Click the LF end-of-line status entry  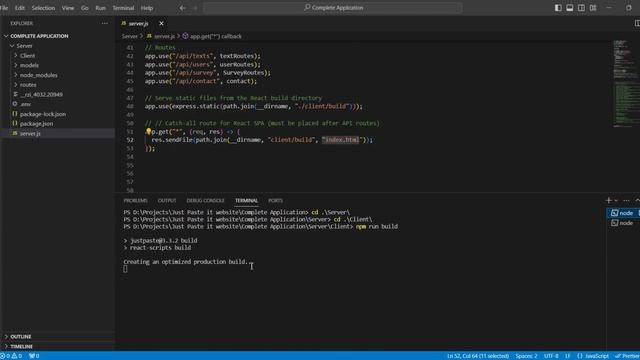point(568,356)
